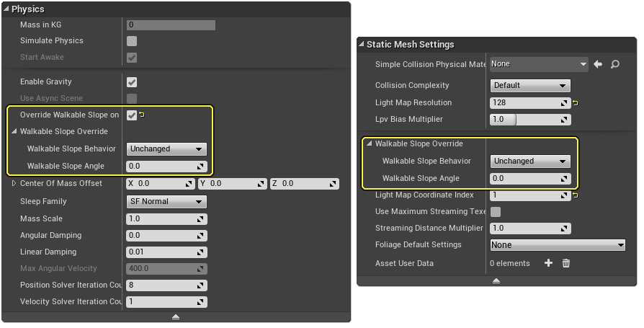The width and height of the screenshot is (644, 328).
Task: Reset Light Map Coordinate Index to default
Action: (576, 195)
